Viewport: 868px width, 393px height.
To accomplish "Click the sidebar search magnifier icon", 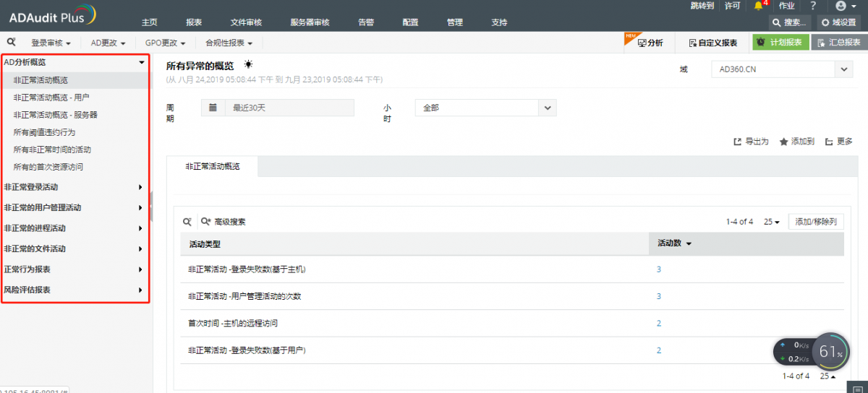I will pos(12,43).
